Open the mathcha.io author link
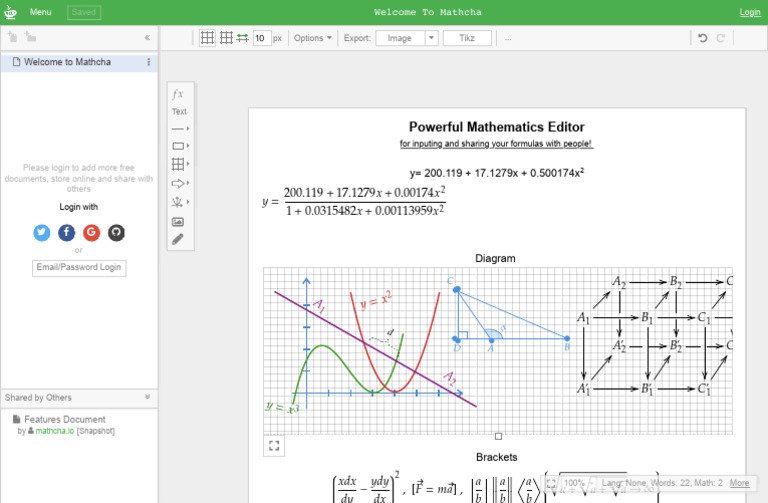768x503 pixels. (x=54, y=431)
